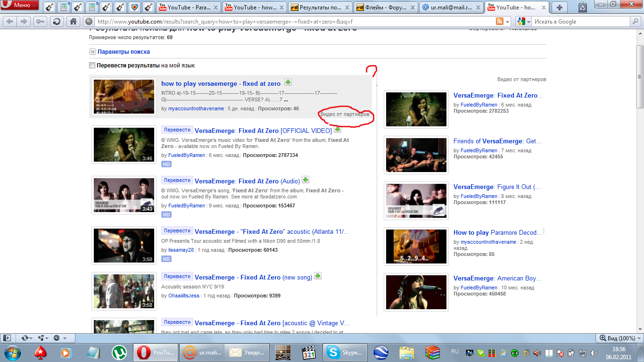Open Windows Explorer folder in the taskbar
This screenshot has width=644, height=362.
point(406,353)
